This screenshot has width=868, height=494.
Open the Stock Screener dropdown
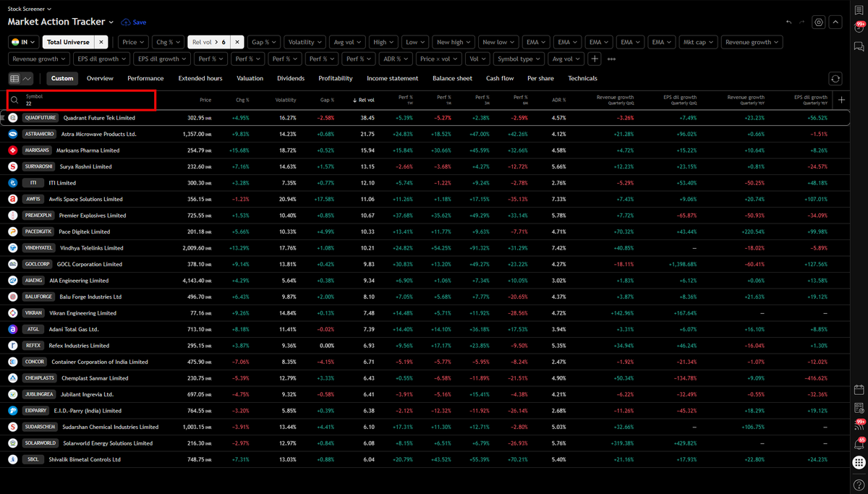click(30, 9)
